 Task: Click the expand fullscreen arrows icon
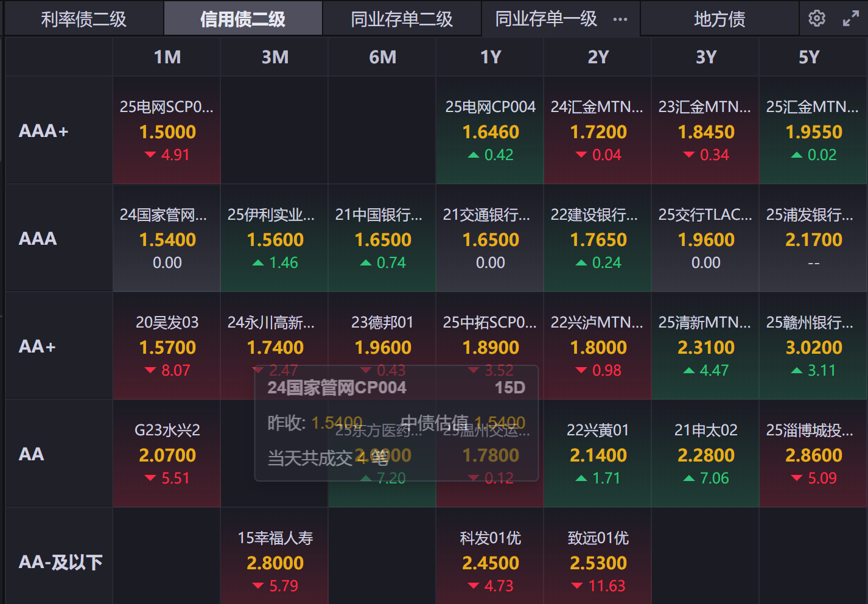tap(850, 19)
